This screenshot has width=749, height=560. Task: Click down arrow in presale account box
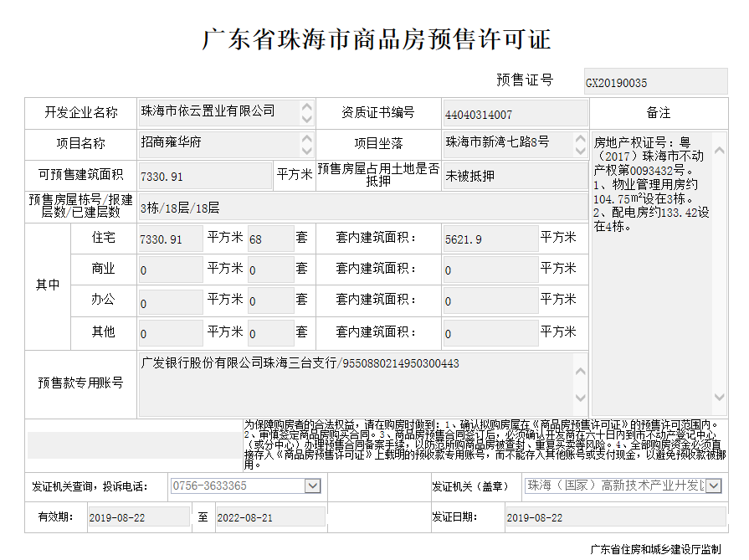(x=580, y=399)
